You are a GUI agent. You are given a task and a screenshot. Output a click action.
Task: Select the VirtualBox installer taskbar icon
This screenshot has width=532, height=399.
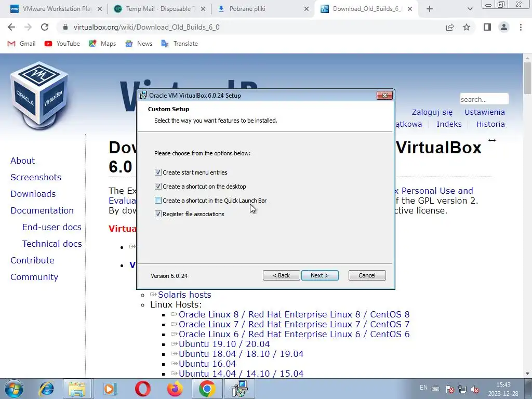tap(240, 389)
